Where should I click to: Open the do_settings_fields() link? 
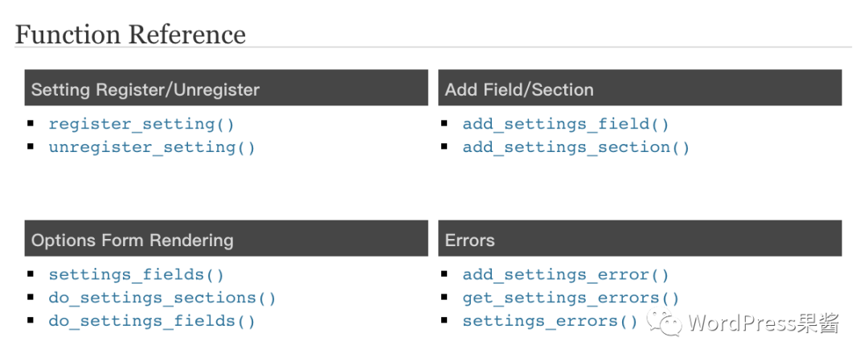click(x=152, y=321)
